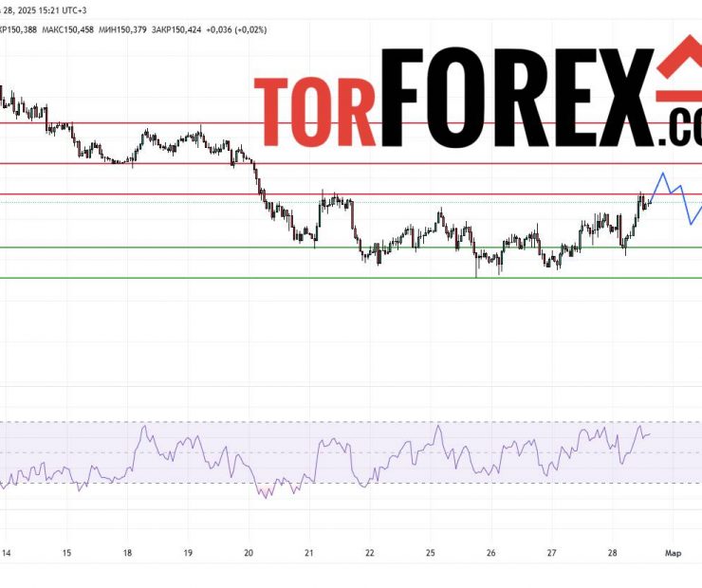Click the ЗАКР150,424 close value

click(x=176, y=30)
